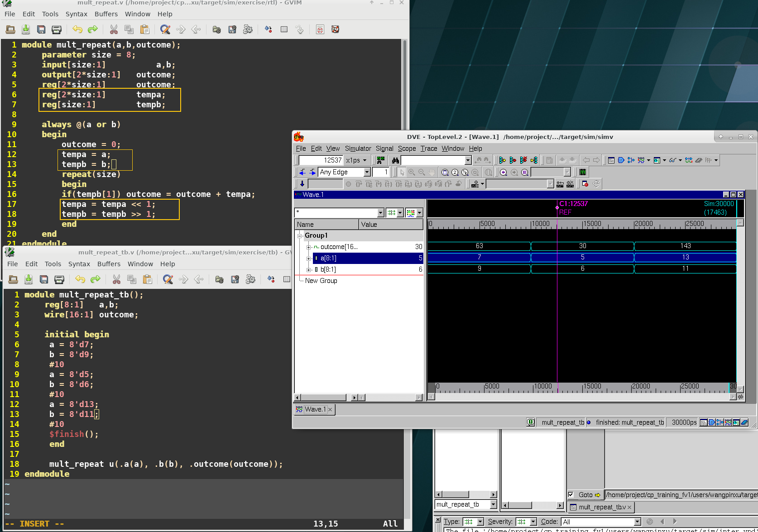Open the Simulator menu in DVE
Viewport: 758px width, 532px height.
pyautogui.click(x=358, y=149)
